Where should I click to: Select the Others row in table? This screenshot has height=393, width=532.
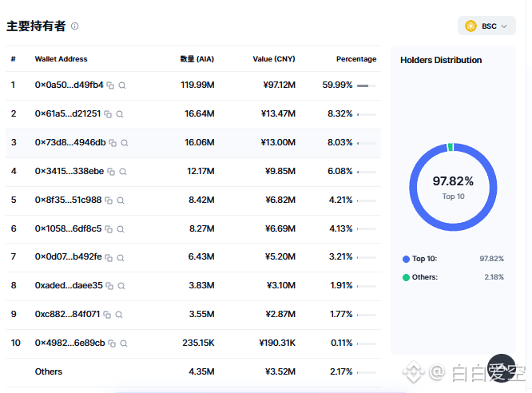pyautogui.click(x=193, y=372)
